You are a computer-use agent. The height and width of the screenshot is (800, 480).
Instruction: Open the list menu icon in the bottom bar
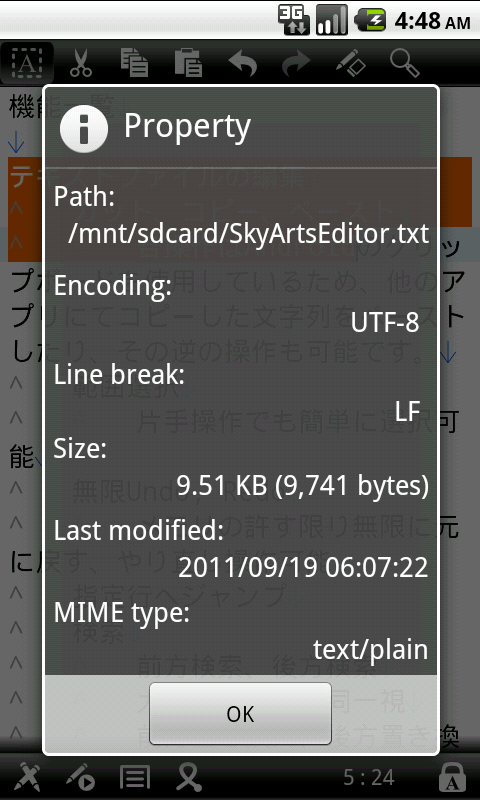pos(135,777)
